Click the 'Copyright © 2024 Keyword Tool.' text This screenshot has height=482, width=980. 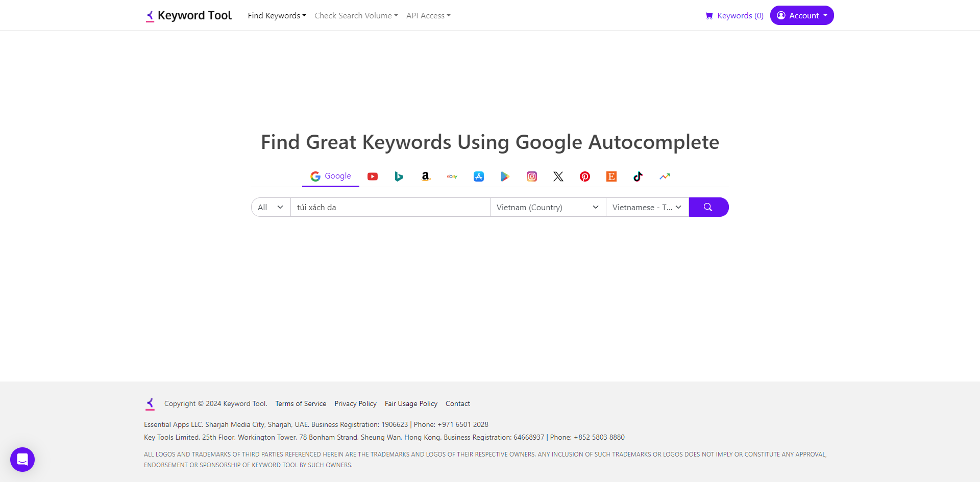click(216, 403)
